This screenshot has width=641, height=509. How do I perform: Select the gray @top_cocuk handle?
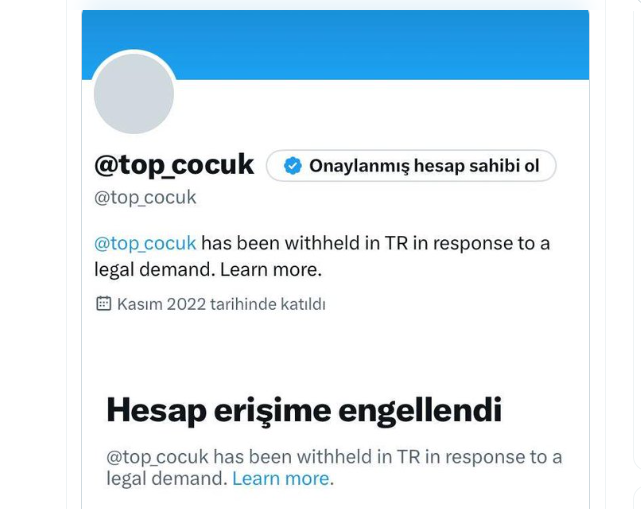[145, 197]
